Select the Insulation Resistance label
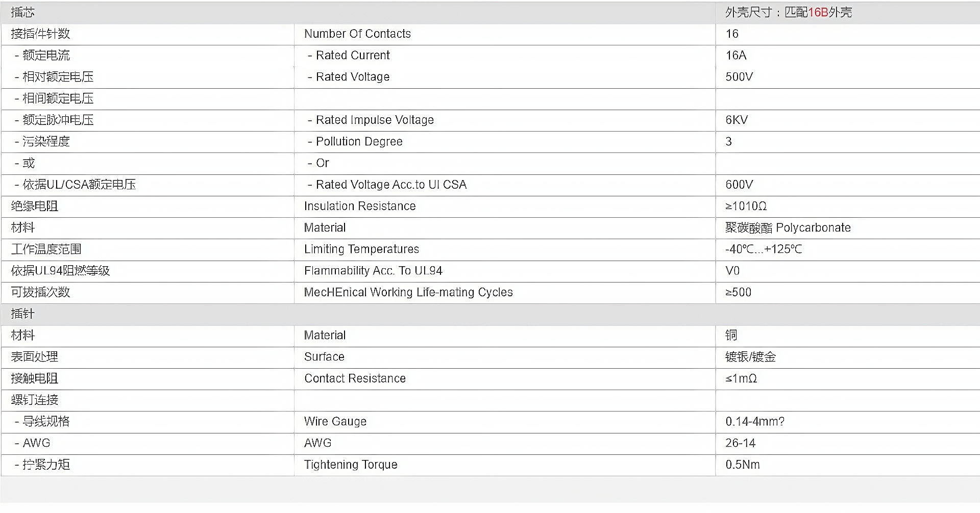 pos(360,206)
